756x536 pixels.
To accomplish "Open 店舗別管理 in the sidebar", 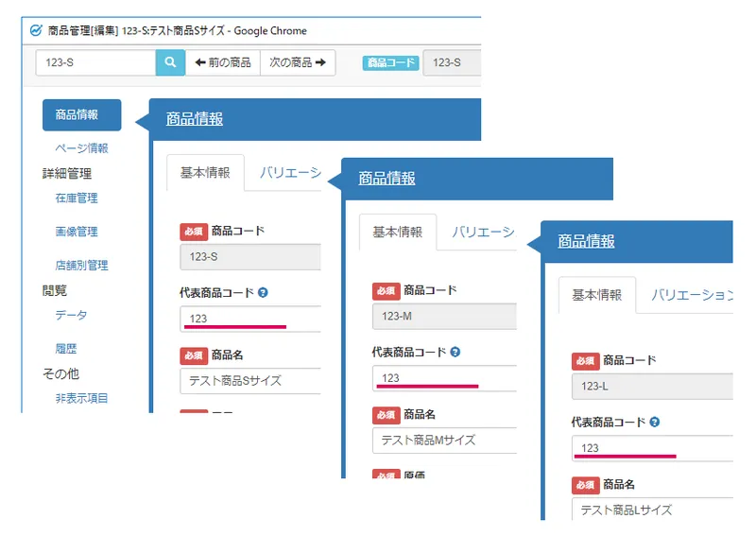I will point(81,265).
